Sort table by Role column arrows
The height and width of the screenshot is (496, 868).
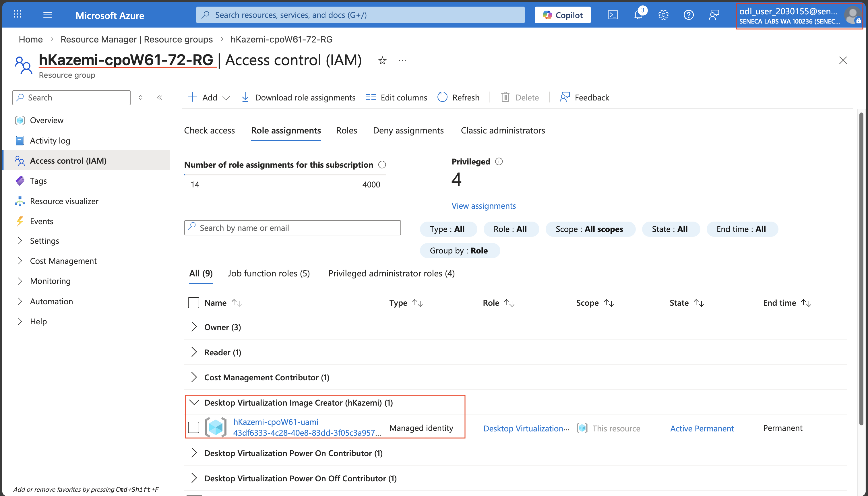(x=509, y=303)
